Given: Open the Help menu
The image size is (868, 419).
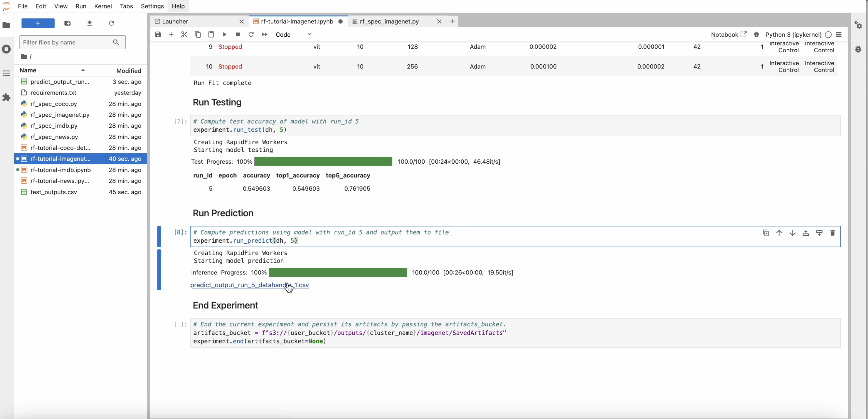Looking at the screenshot, I should tap(178, 6).
